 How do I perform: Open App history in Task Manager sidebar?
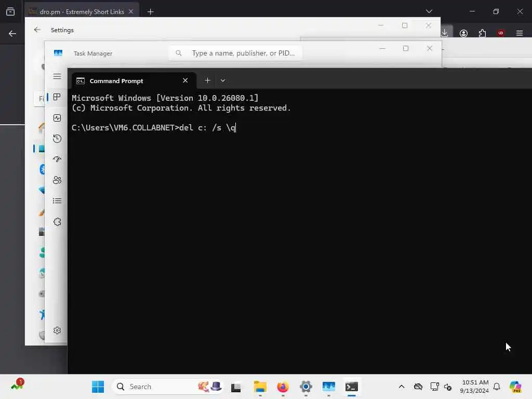pyautogui.click(x=57, y=138)
